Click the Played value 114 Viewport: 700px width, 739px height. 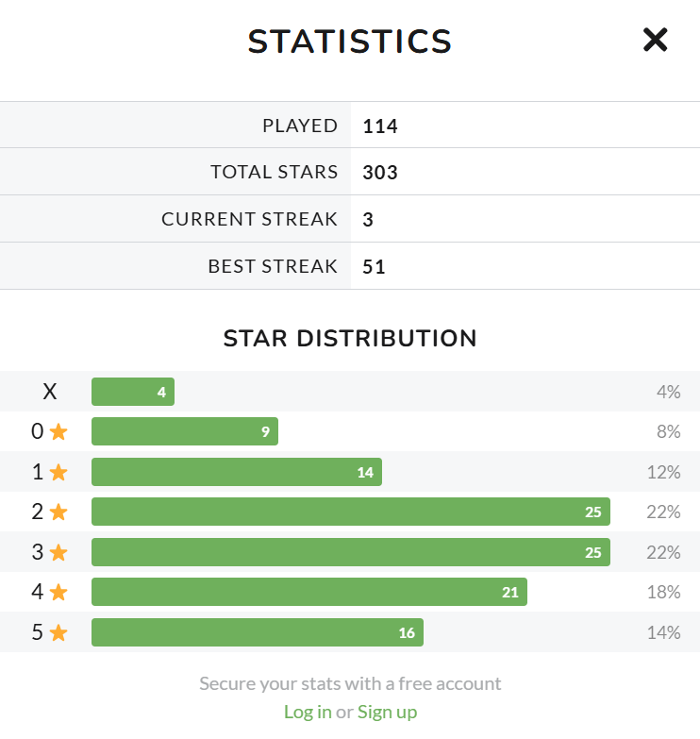[x=380, y=126]
